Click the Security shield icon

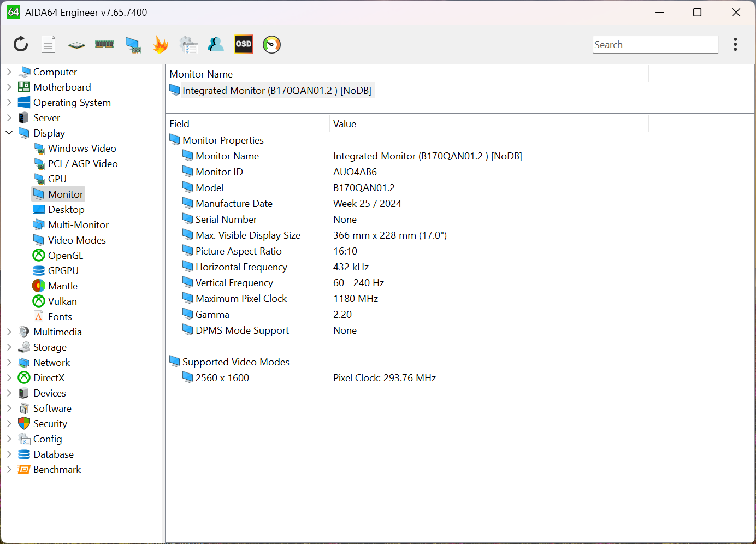[x=24, y=423]
